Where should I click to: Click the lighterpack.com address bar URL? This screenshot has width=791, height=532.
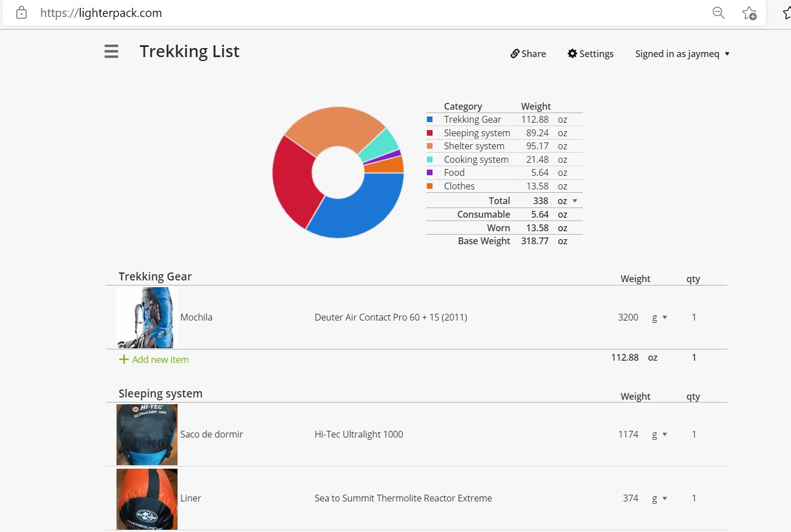(101, 13)
